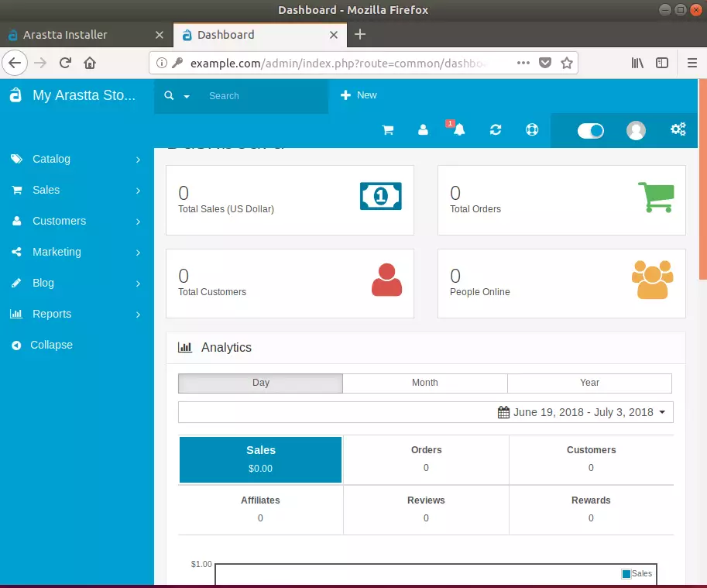The height and width of the screenshot is (588, 707).
Task: Open the search type dropdown caret
Action: [x=186, y=97]
